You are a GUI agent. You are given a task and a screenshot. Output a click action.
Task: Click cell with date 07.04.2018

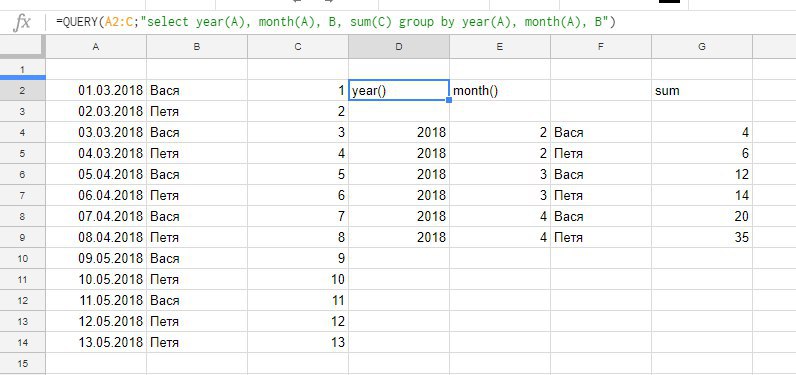coord(96,217)
